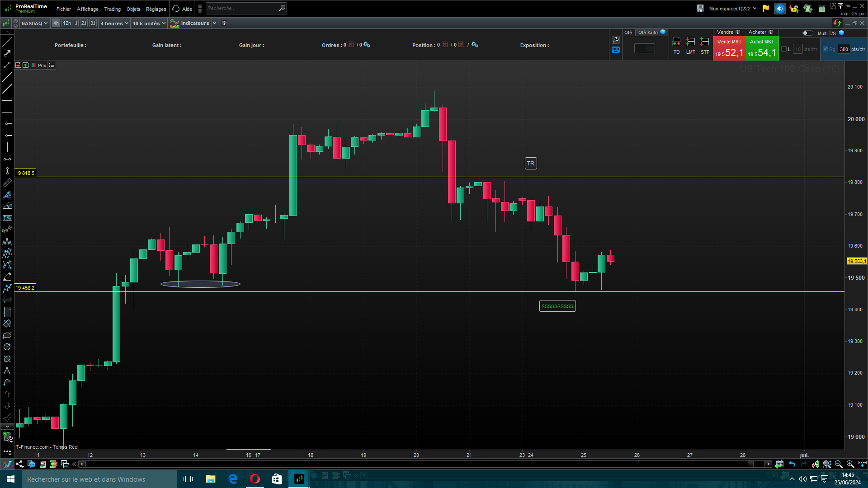868x488 pixels.
Task: Click the blue keyboard shortcuts icon
Action: pos(615,50)
